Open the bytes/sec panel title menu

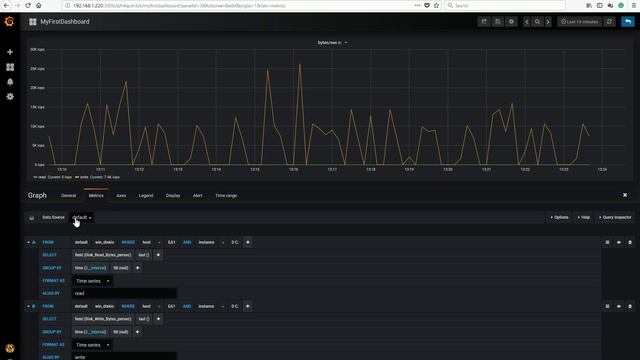[x=332, y=42]
